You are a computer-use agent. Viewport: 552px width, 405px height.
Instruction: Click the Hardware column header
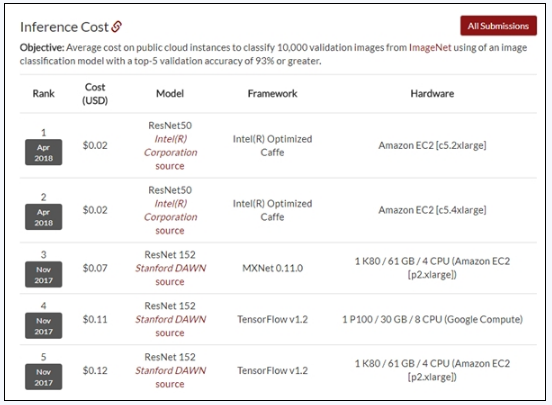tap(432, 94)
